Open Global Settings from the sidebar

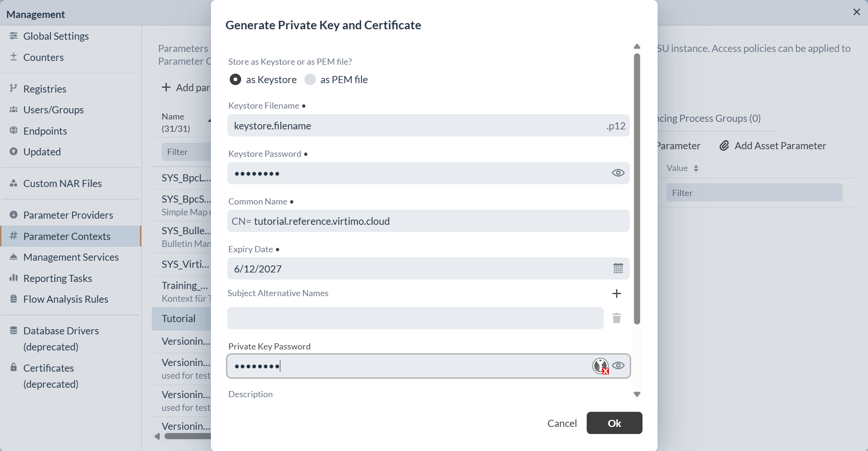[56, 36]
